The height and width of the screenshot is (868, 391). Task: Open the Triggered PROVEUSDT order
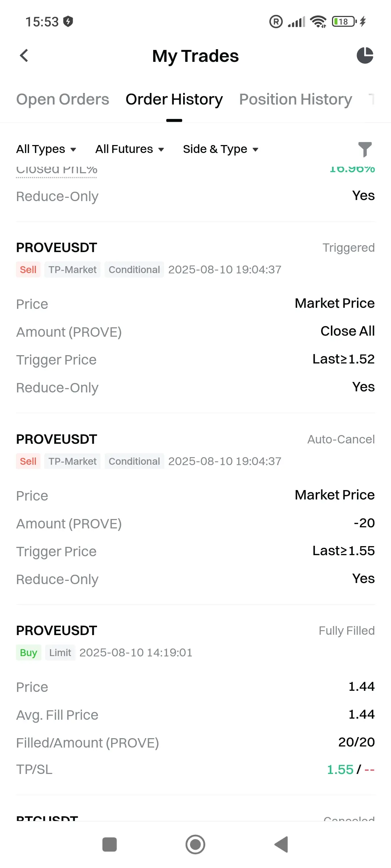195,317
